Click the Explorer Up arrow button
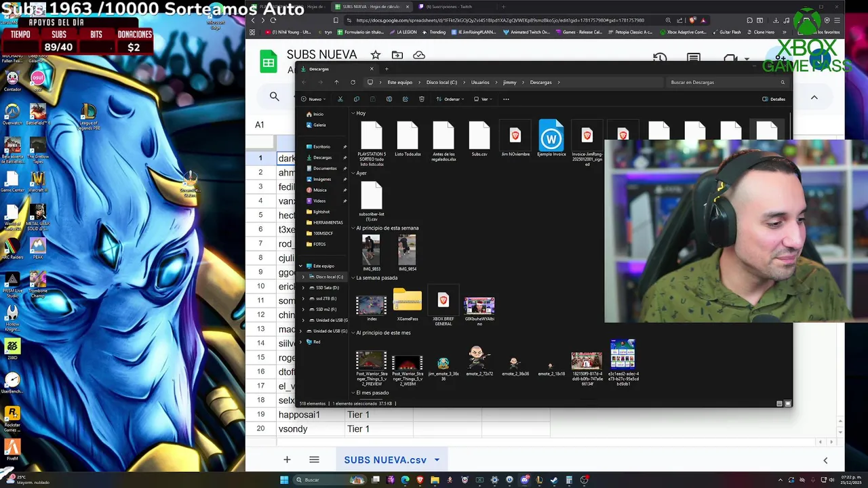The height and width of the screenshot is (488, 868). 336,82
